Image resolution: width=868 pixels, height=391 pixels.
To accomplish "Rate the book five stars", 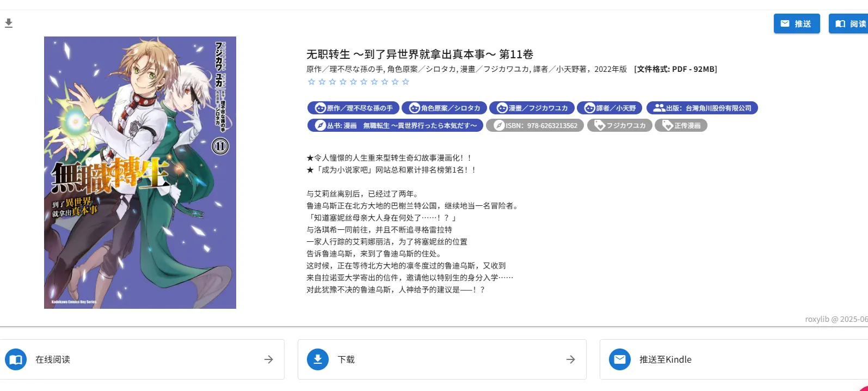I will pyautogui.click(x=353, y=82).
